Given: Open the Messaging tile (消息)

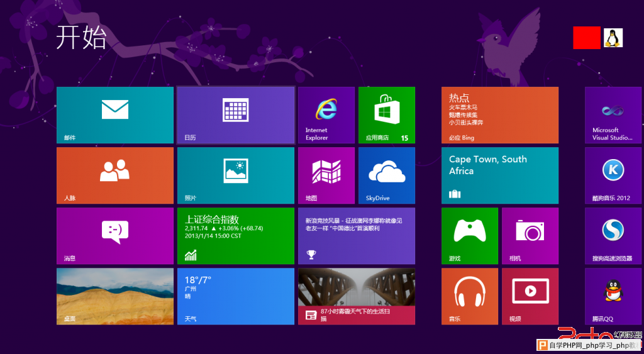Looking at the screenshot, I should 115,236.
